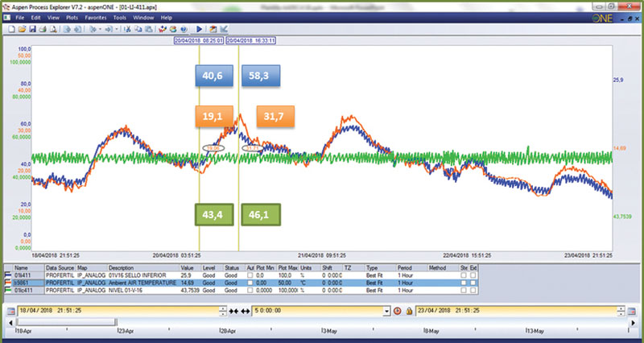This screenshot has width=644, height=343.
Task: Toggle Ext checkbox in NIVEL 01-V-16 row
Action: click(x=473, y=290)
